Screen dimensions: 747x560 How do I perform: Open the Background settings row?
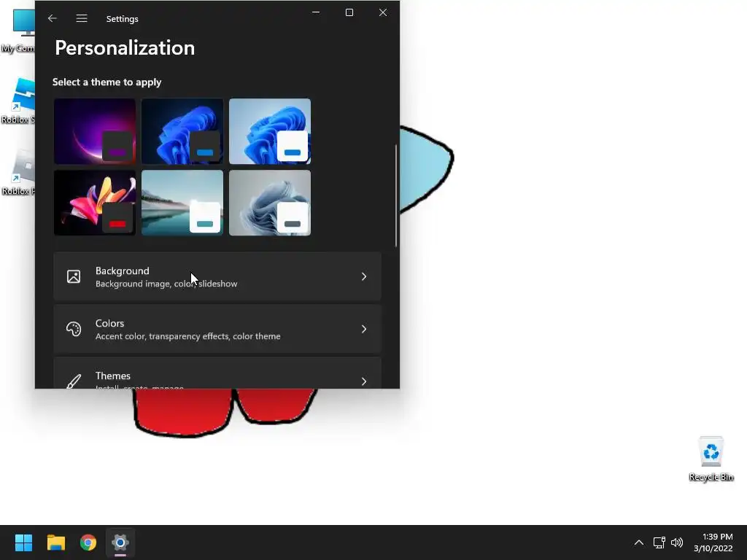(x=217, y=276)
